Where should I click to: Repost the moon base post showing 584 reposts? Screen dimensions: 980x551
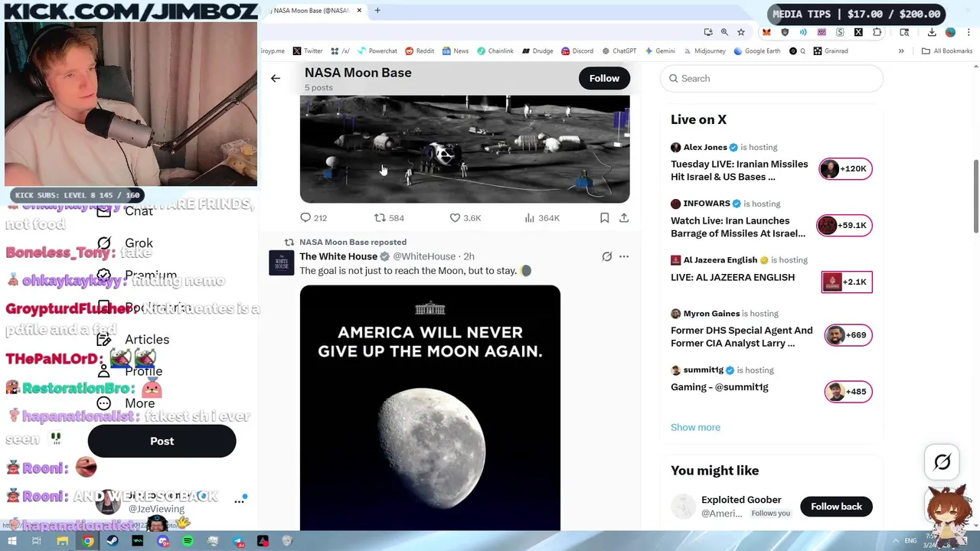[x=388, y=218]
